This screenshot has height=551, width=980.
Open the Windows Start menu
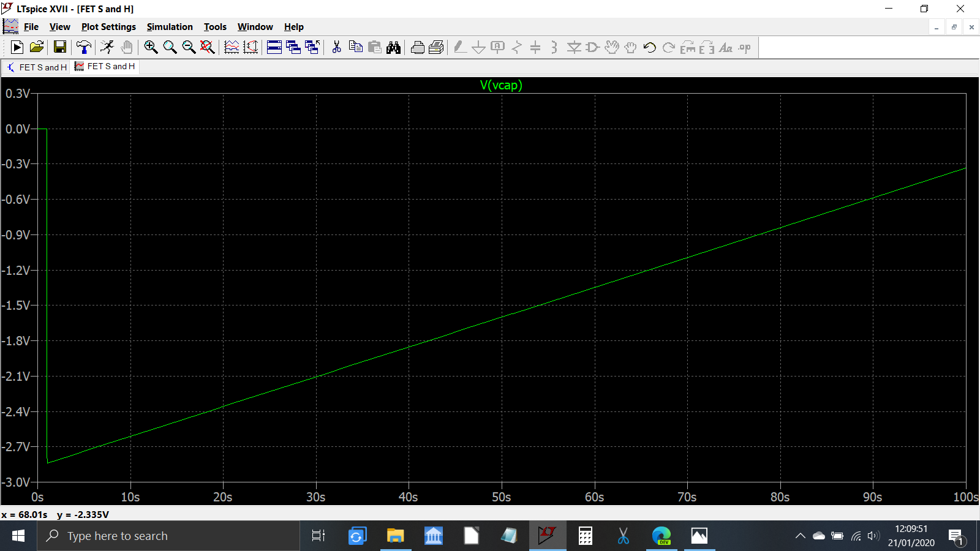(x=18, y=536)
